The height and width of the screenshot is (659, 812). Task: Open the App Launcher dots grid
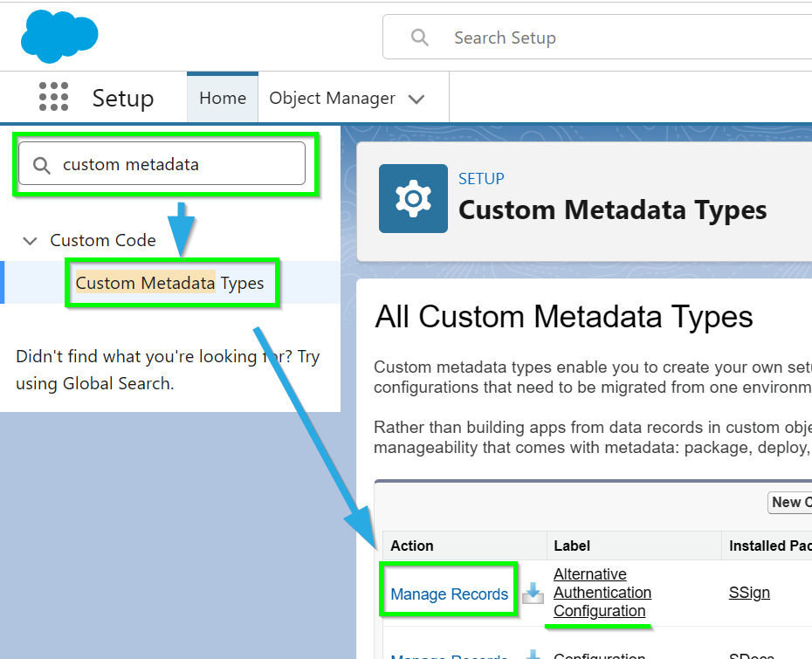(53, 98)
